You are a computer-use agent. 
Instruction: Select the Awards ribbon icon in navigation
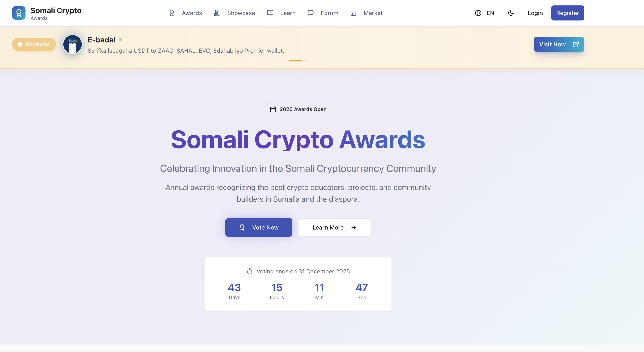point(172,13)
